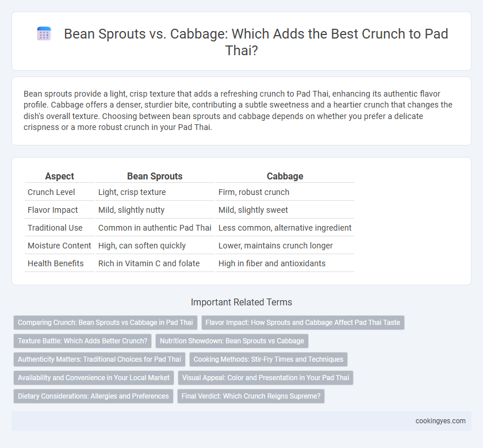Screen dimensions: 483x448
Task: Select the 'Dietary Considerations: Allergies and Preferences' tag
Action: point(93,396)
